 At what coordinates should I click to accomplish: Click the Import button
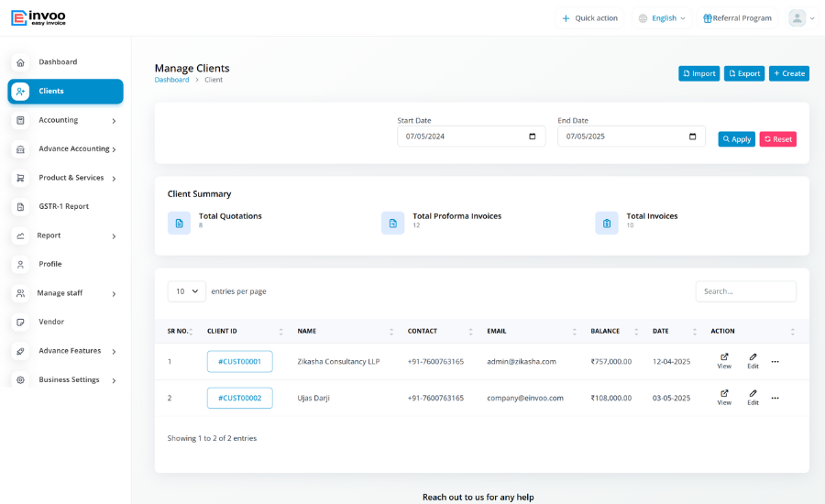click(698, 73)
